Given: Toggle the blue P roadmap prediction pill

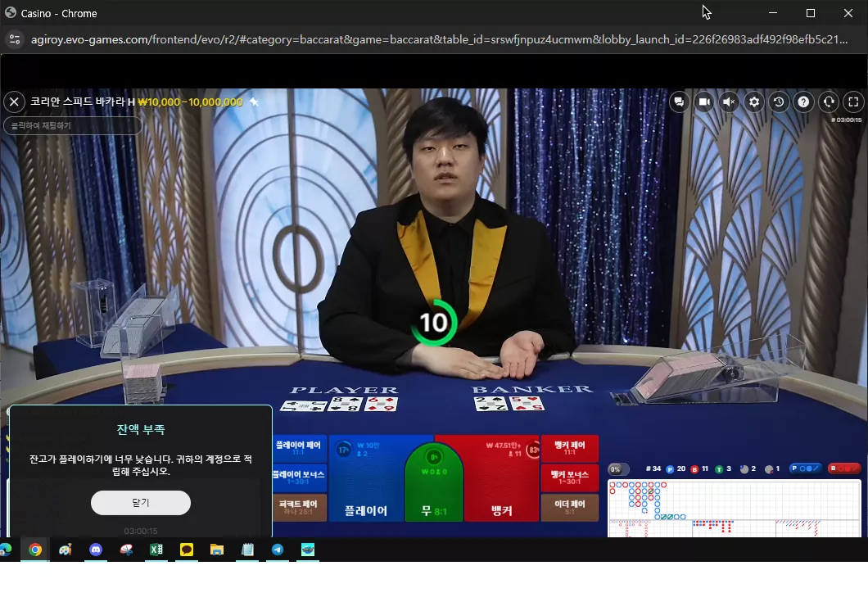Looking at the screenshot, I should (x=806, y=468).
